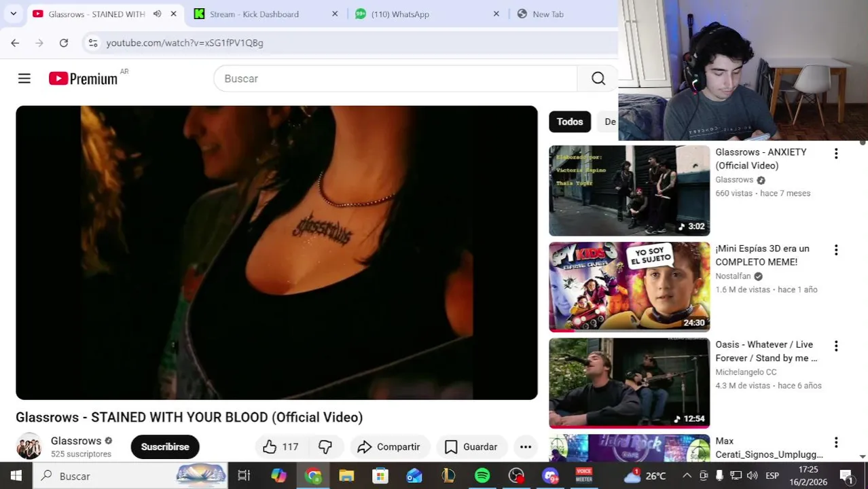Open the volume control in system tray

point(752,476)
